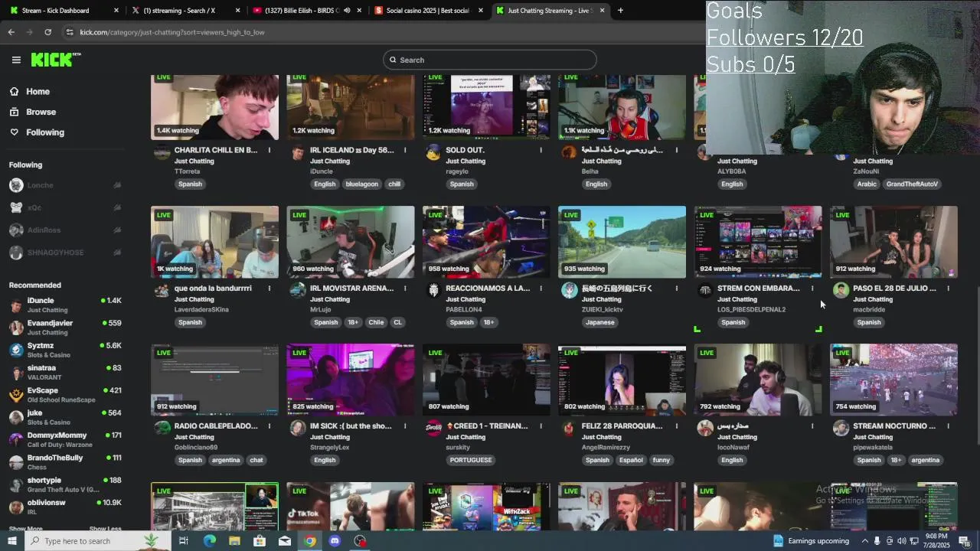Click the GrandTheftAutoV tag

[x=913, y=184]
